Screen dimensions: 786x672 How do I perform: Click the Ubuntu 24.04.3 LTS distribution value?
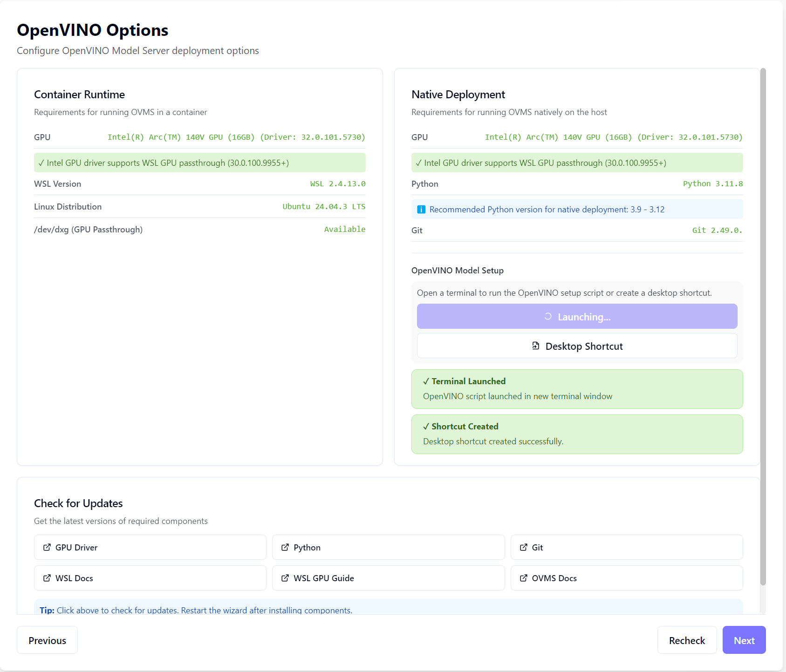tap(324, 206)
